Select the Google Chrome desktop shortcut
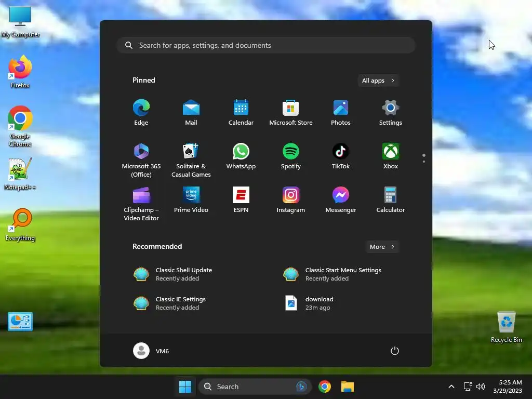 [20, 126]
